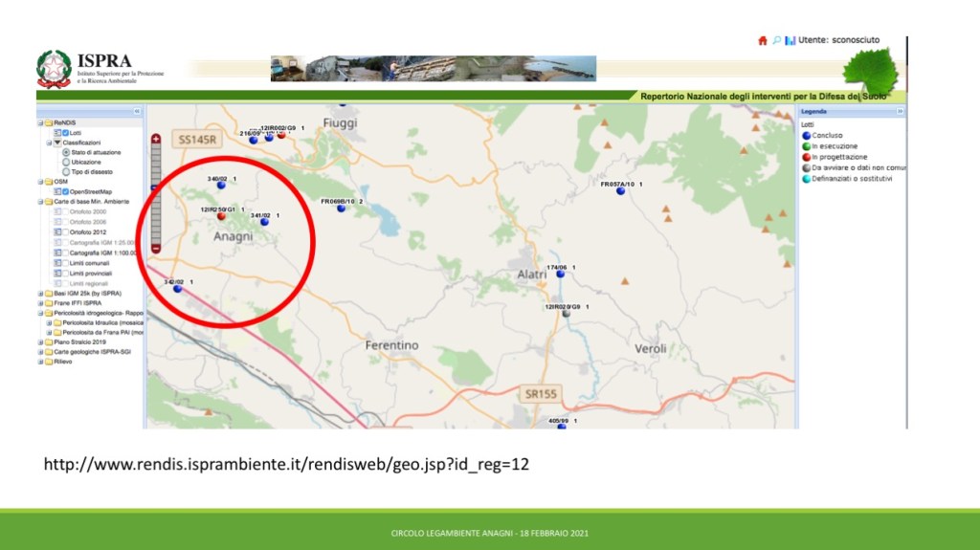Click the ISPRA emblem logo
The image size is (980, 550).
[54, 69]
